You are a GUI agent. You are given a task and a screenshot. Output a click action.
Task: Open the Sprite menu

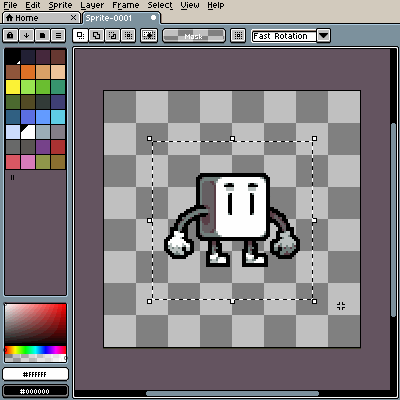(x=60, y=5)
